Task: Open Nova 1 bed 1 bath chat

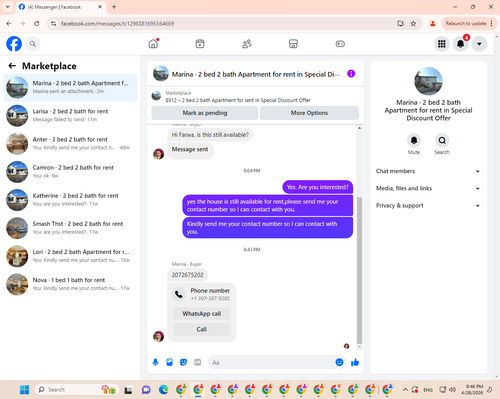Action: click(70, 284)
